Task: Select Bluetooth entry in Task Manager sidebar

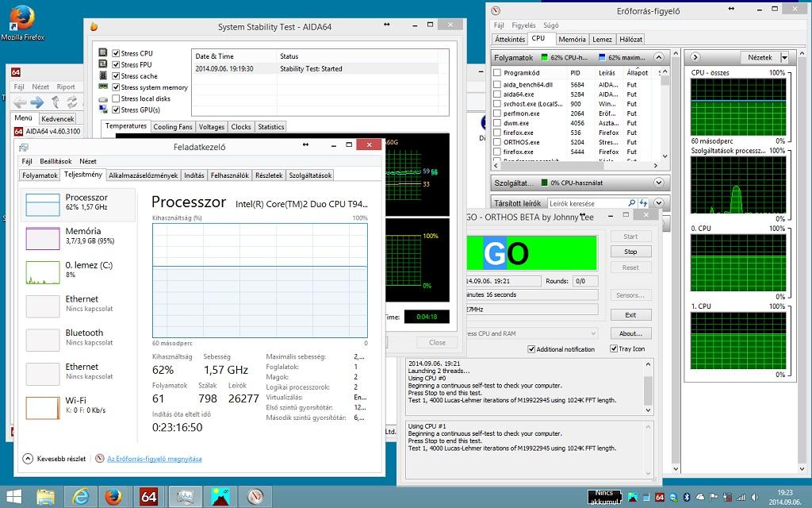Action: coord(78,339)
